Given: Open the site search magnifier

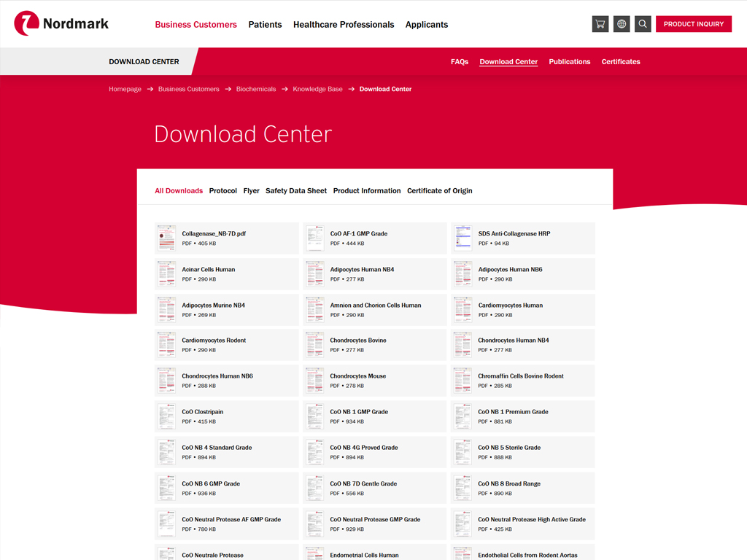Looking at the screenshot, I should [x=643, y=24].
